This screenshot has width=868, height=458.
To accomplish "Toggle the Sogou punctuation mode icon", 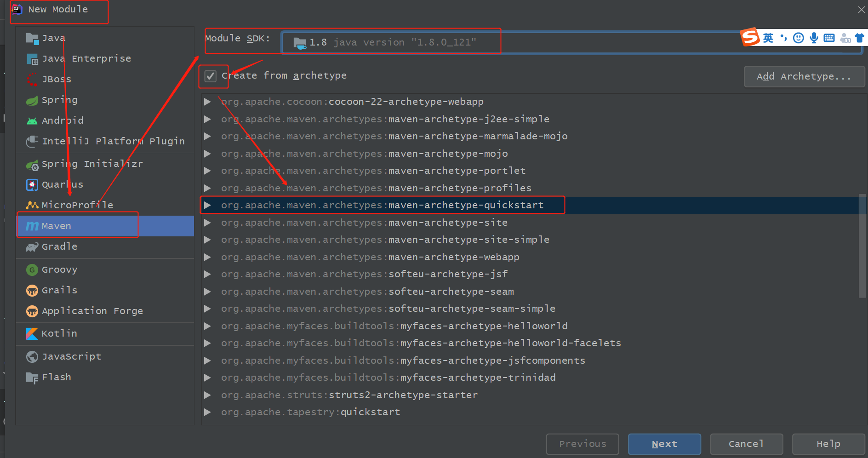I will coord(784,38).
